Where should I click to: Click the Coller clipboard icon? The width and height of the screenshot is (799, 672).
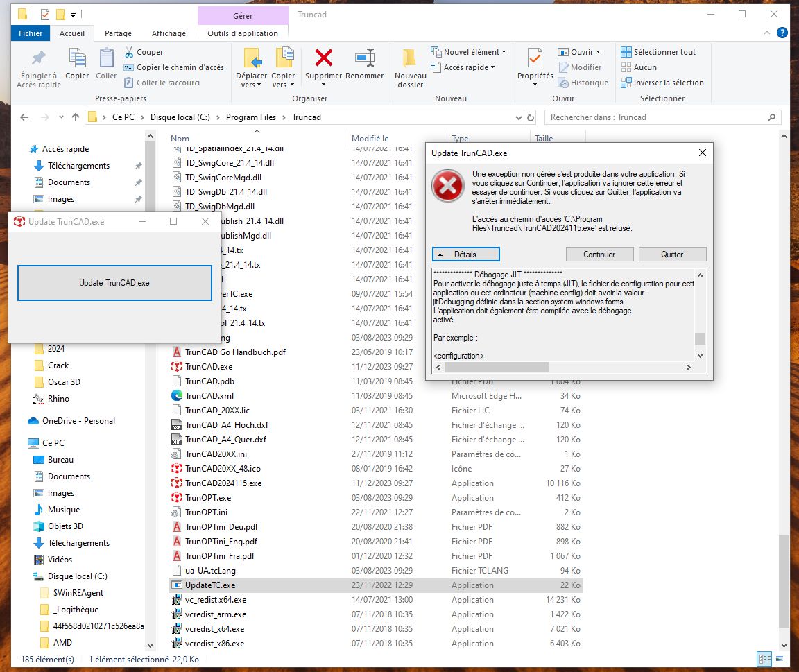coord(106,58)
